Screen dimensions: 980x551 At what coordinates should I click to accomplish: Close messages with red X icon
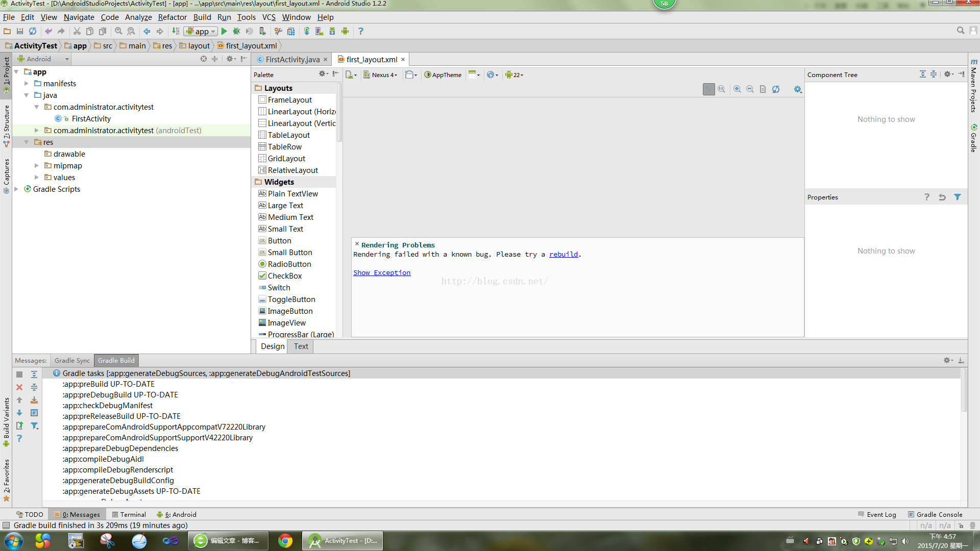[x=19, y=387]
